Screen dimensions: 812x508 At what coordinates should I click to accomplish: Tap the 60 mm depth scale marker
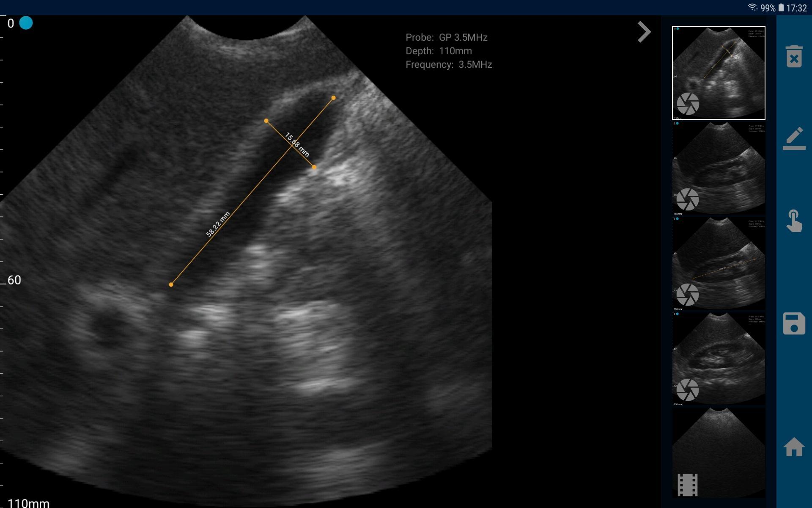(14, 280)
